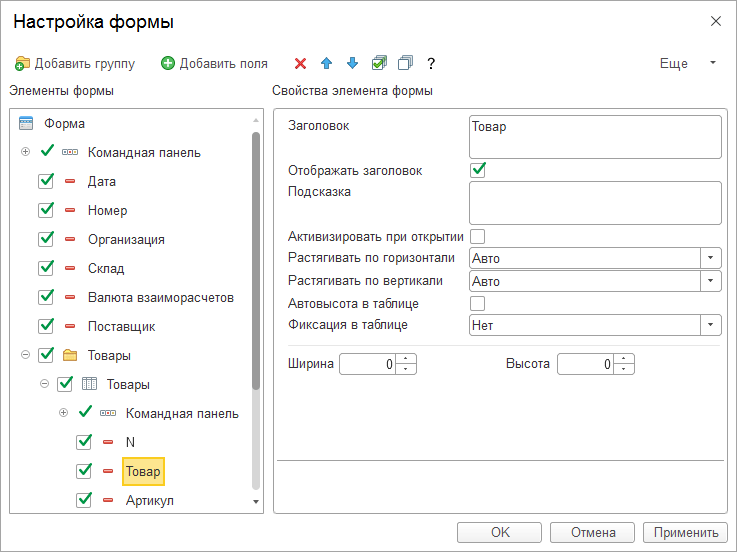Uncheck the Валюта взаиморасчетов checkbox

point(46,297)
